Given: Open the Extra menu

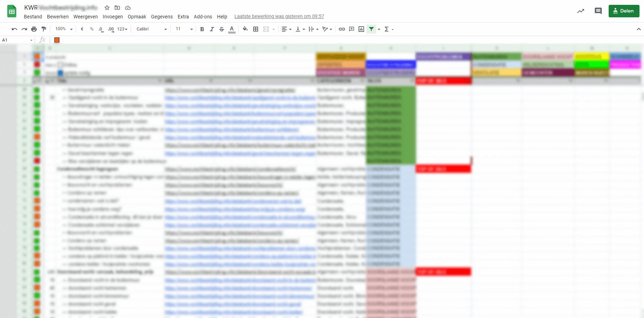Looking at the screenshot, I should coord(183,17).
